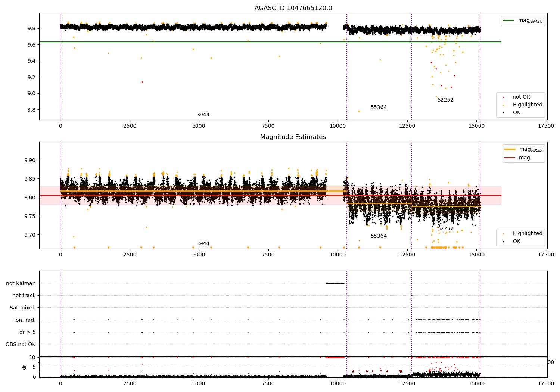Click the 'Magnitude Estimates' plot title
Screen dimensions: 560x392
pos(293,137)
